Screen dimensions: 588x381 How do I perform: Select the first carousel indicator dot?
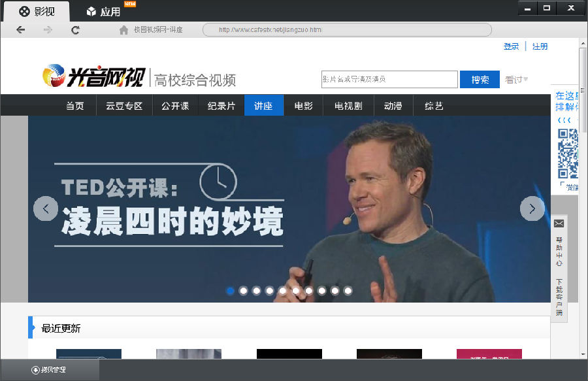point(230,291)
